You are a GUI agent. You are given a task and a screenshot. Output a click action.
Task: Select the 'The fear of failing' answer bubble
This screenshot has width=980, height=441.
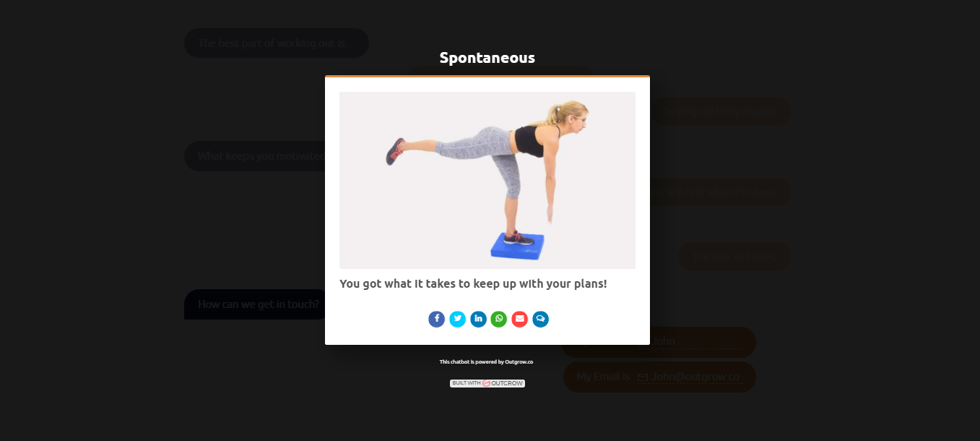point(734,257)
